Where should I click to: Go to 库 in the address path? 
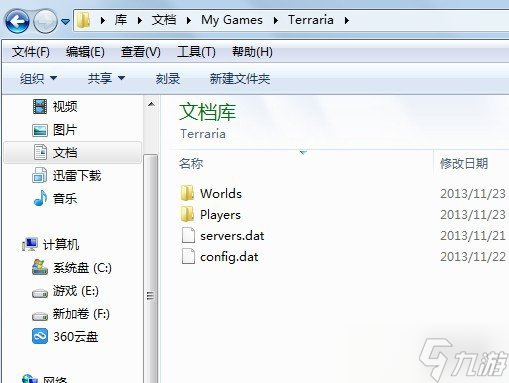click(x=121, y=20)
